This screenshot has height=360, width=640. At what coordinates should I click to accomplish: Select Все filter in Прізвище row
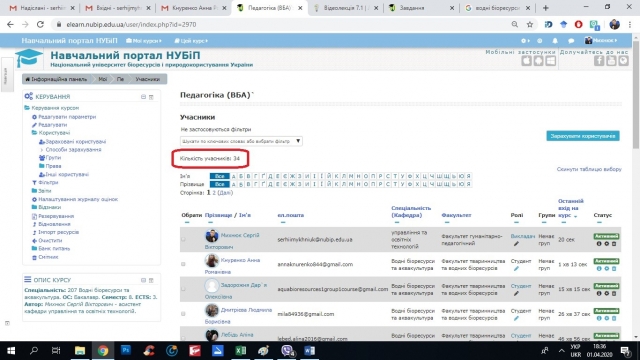(220, 184)
